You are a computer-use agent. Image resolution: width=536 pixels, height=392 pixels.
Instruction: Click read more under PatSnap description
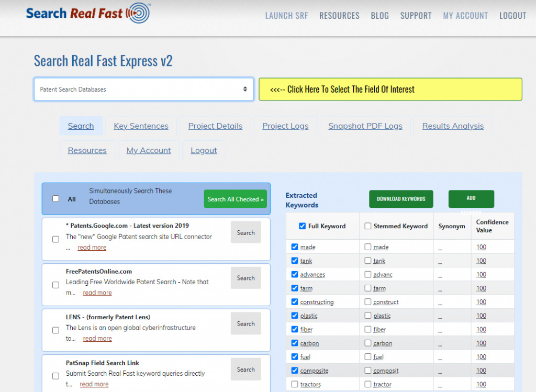(x=94, y=384)
